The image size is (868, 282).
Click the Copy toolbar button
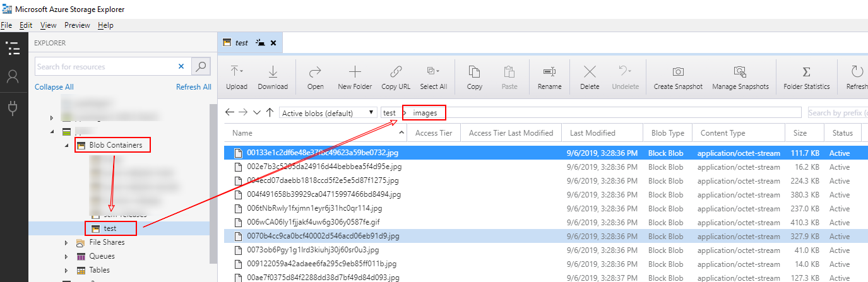pyautogui.click(x=474, y=77)
